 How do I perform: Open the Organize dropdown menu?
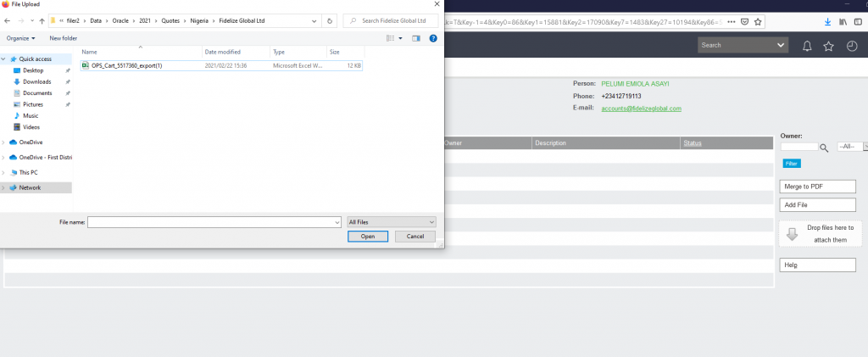click(x=21, y=38)
